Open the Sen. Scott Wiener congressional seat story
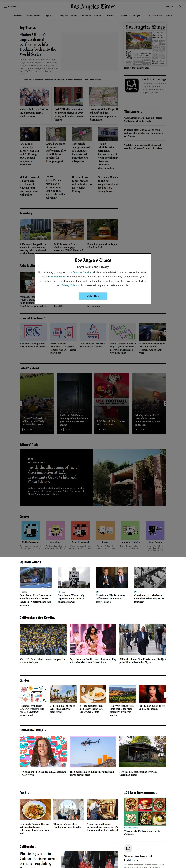This screenshot has height=868, width=186. pyautogui.click(x=108, y=184)
